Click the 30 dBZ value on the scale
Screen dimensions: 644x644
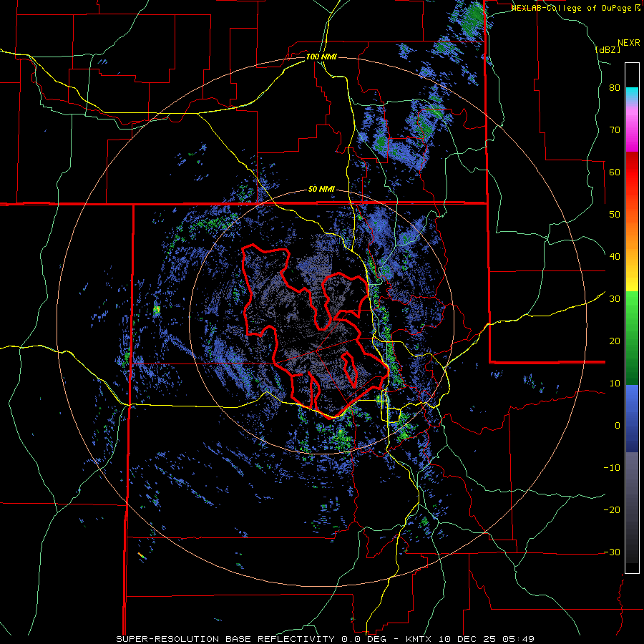615,299
